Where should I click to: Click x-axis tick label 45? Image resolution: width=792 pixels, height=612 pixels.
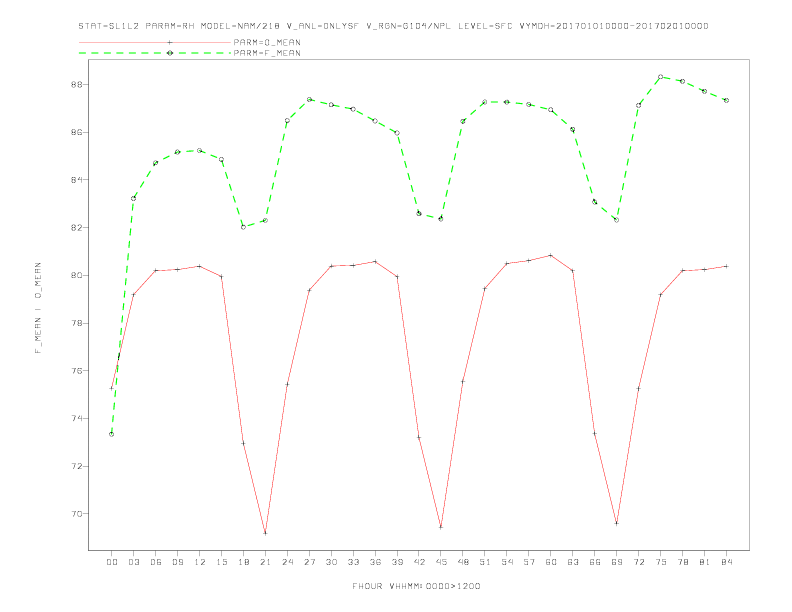(441, 562)
